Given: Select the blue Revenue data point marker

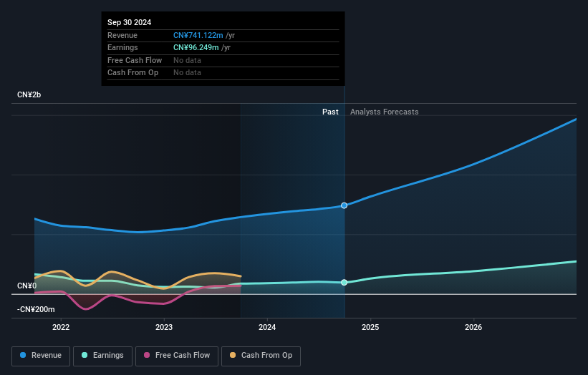Looking at the screenshot, I should (344, 205).
